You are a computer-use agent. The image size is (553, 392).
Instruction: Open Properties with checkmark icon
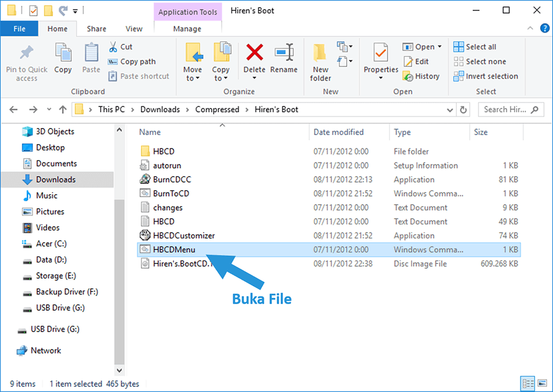click(381, 53)
